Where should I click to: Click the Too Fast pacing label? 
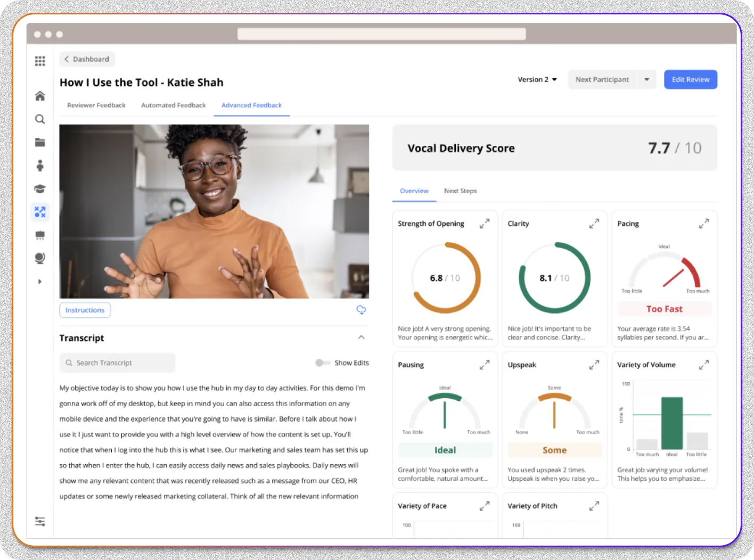coord(664,309)
